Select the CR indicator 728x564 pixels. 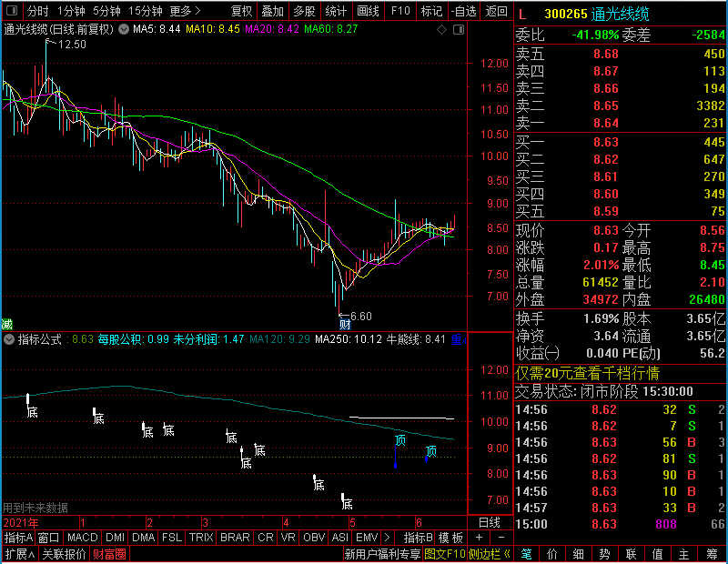pos(266,538)
